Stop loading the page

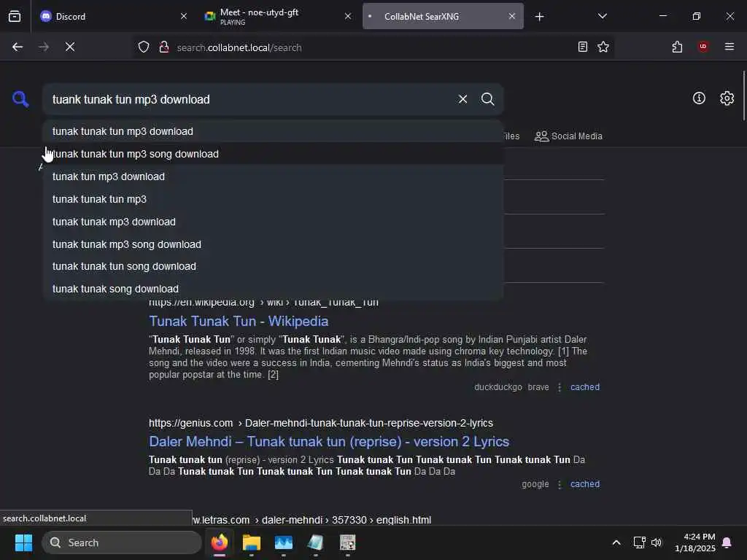pyautogui.click(x=70, y=47)
